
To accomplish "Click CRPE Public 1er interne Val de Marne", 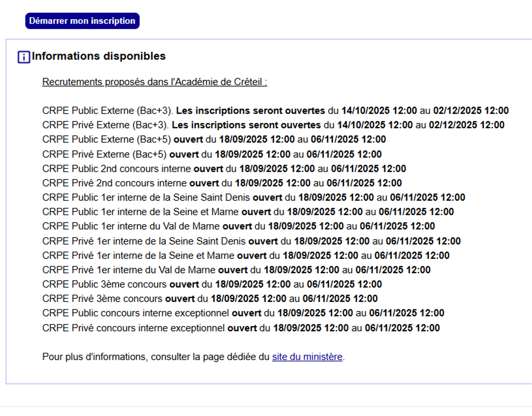I will (x=238, y=226).
